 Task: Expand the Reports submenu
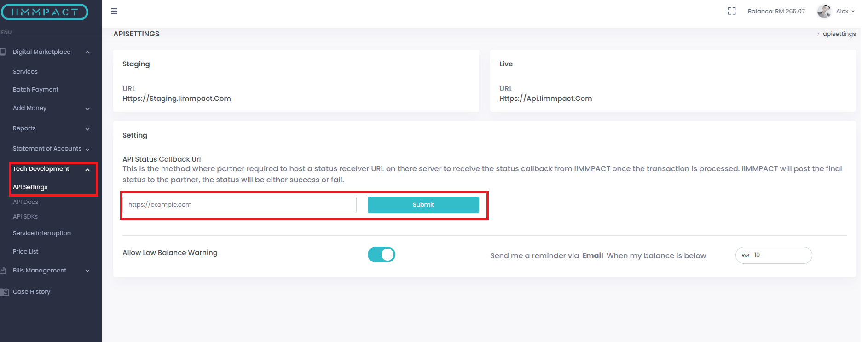pos(87,129)
